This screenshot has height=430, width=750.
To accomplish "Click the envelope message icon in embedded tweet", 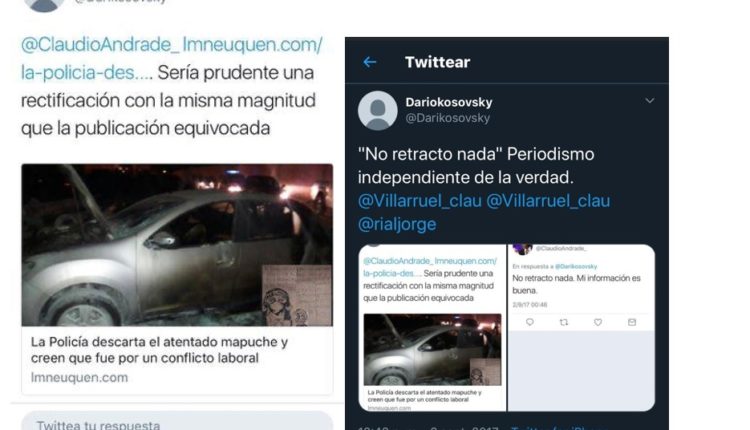I will pos(632,322).
